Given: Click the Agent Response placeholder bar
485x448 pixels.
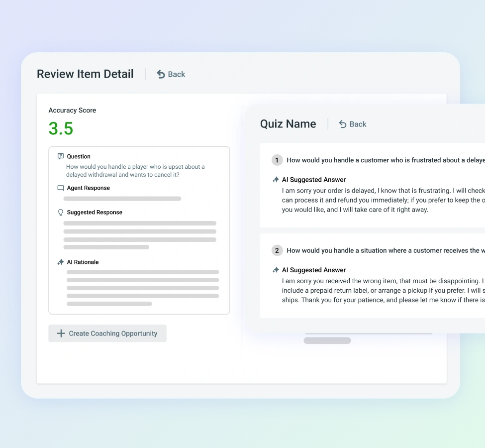Looking at the screenshot, I should click(x=122, y=199).
